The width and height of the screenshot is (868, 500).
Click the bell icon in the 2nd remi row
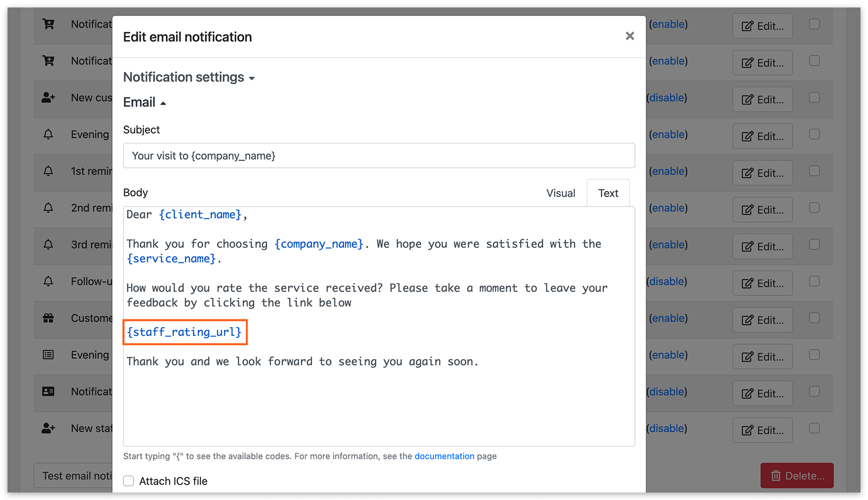click(48, 208)
